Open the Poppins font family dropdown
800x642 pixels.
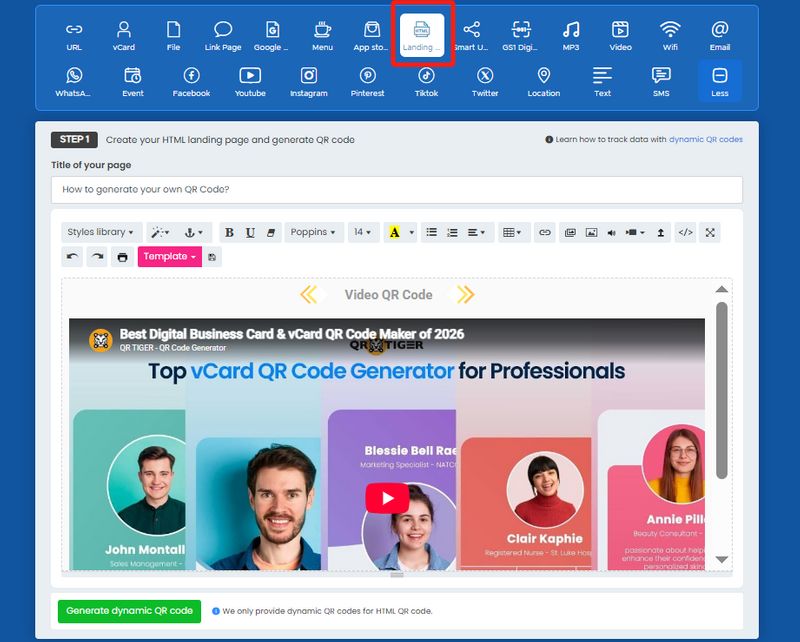point(313,232)
